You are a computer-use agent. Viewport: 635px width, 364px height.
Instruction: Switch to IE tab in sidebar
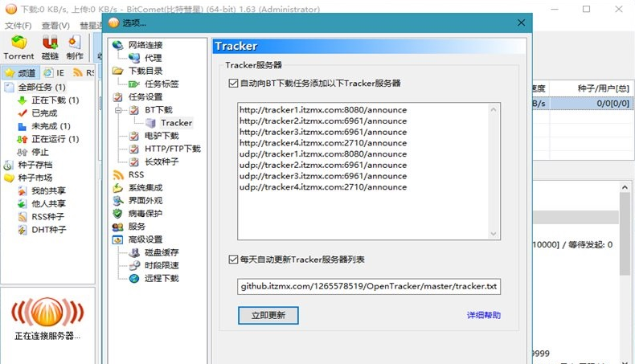55,73
